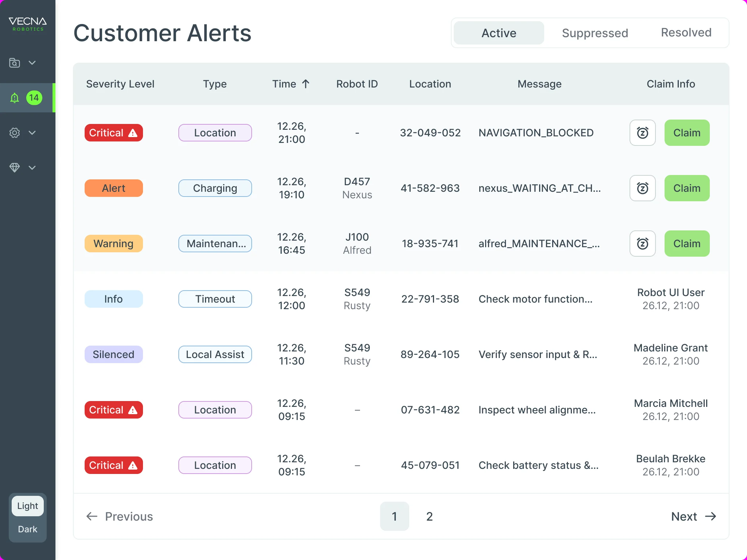Click the Inspect wheel alignme... message

[x=537, y=410]
